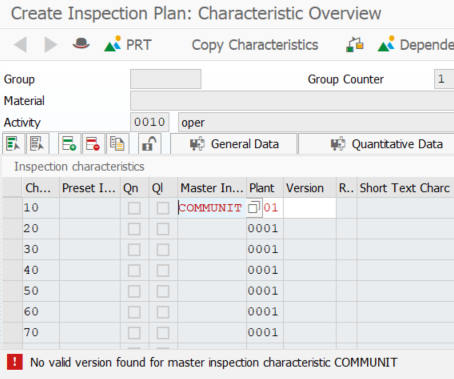Switch to the General Data tab

(x=234, y=144)
